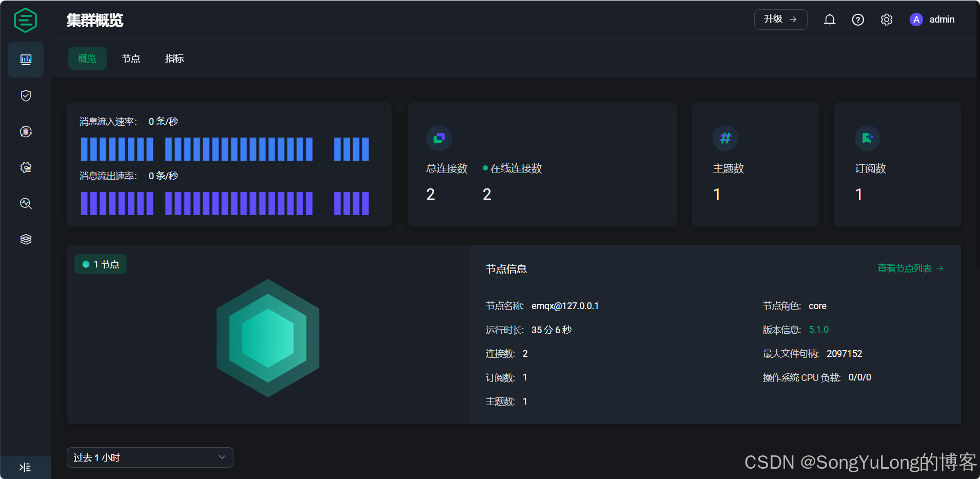Open the 过去 1 小时 time range dropdown
The image size is (980, 479).
pyautogui.click(x=150, y=457)
